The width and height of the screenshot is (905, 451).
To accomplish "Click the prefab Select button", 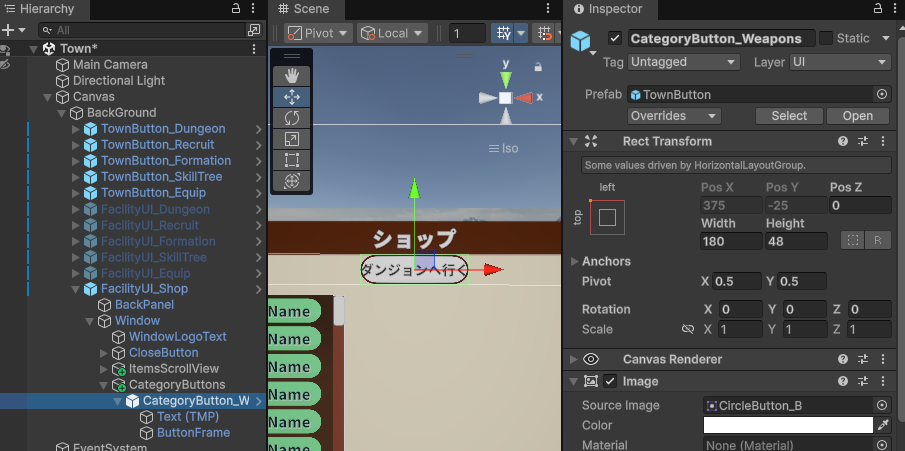I will (x=788, y=116).
